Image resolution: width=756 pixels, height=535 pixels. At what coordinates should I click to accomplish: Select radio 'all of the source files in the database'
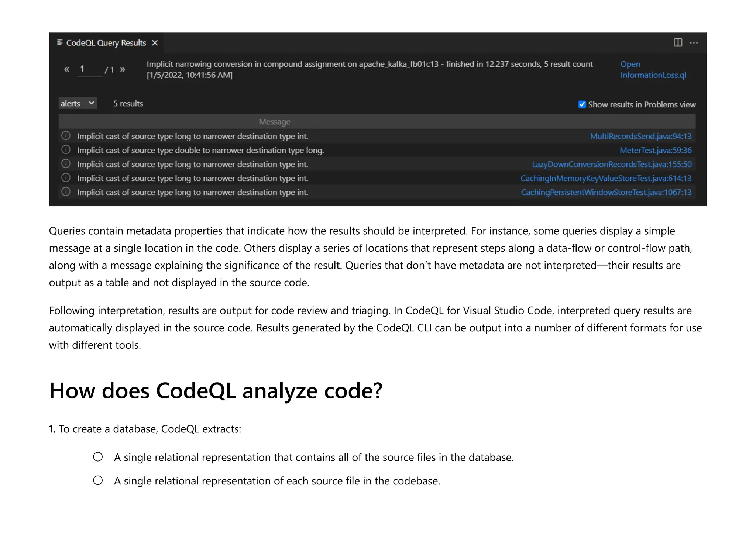tap(98, 457)
